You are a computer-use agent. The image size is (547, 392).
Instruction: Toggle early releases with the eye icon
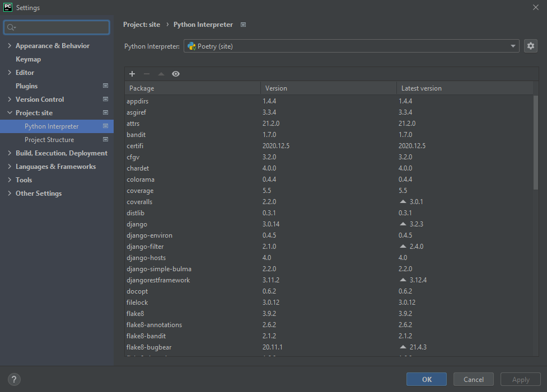[176, 73]
